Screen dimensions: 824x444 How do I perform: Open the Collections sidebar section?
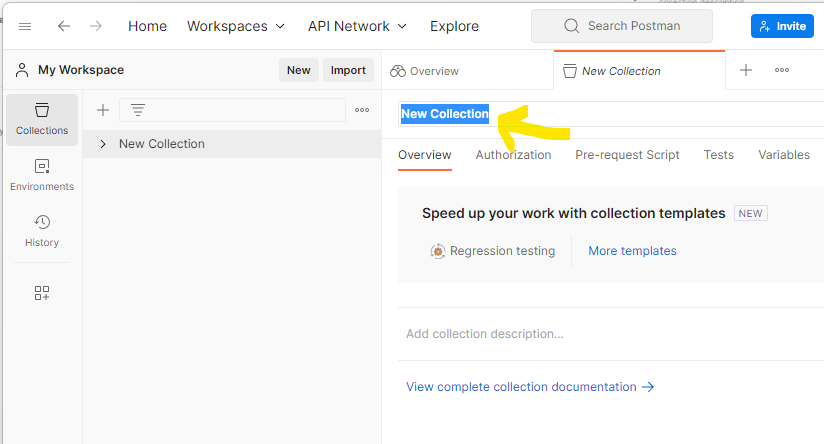[x=42, y=120]
